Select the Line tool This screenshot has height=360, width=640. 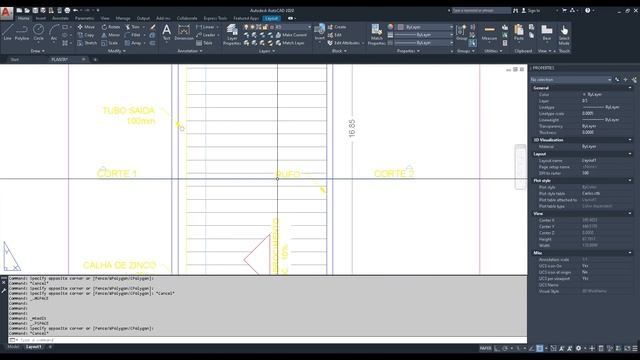point(7,32)
